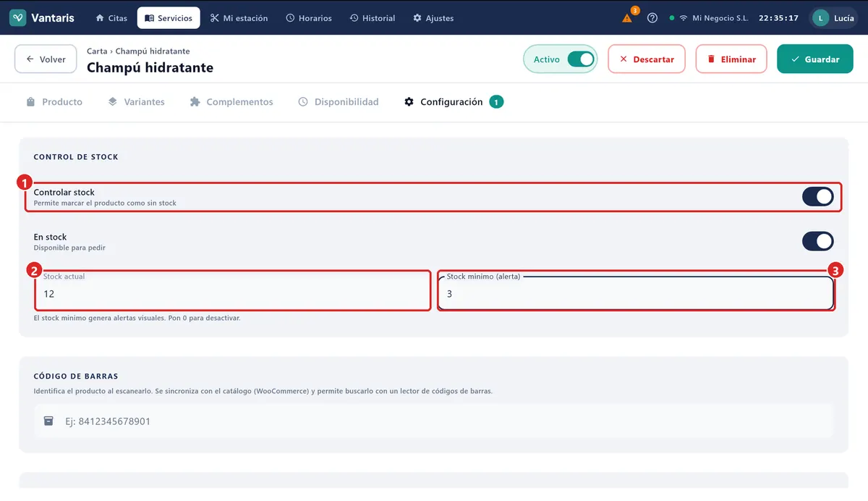Open the Horarios section
The width and height of the screenshot is (868, 501).
click(309, 18)
